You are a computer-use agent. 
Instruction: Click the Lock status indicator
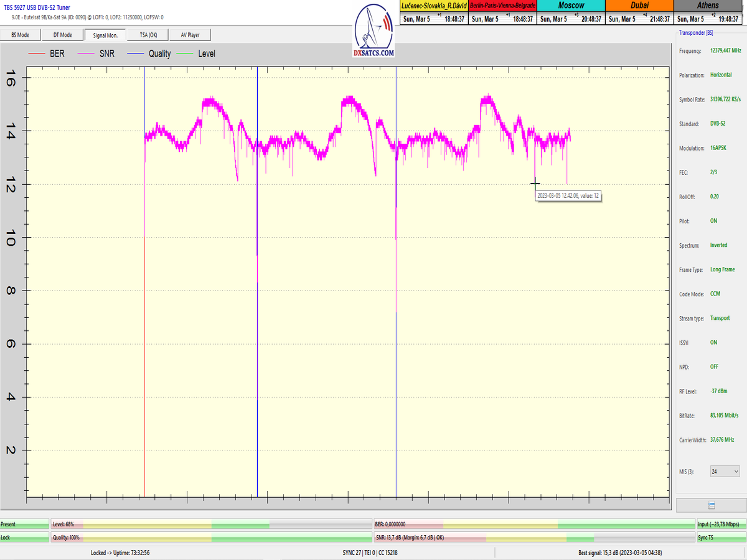24,537
